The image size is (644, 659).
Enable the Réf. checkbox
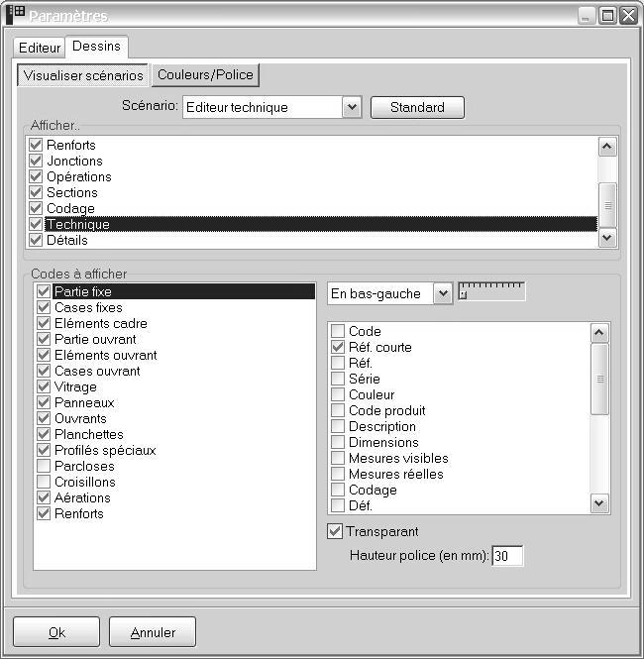pyautogui.click(x=338, y=363)
